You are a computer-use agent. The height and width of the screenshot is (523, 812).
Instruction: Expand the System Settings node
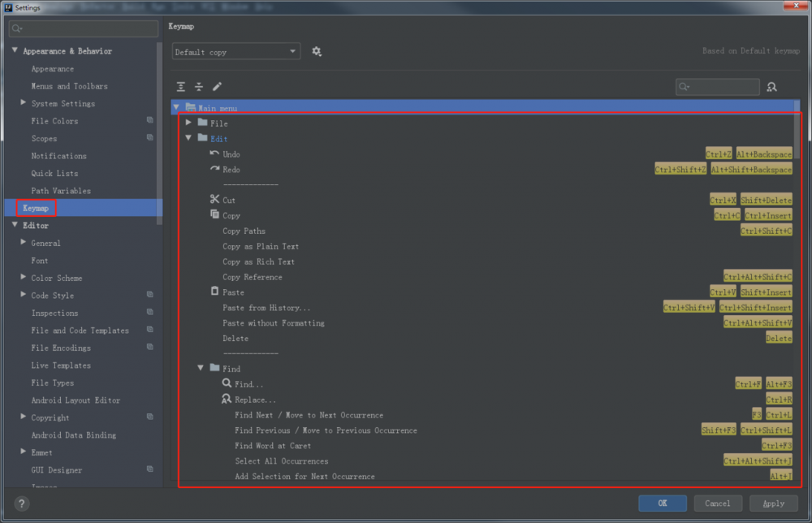pos(24,102)
